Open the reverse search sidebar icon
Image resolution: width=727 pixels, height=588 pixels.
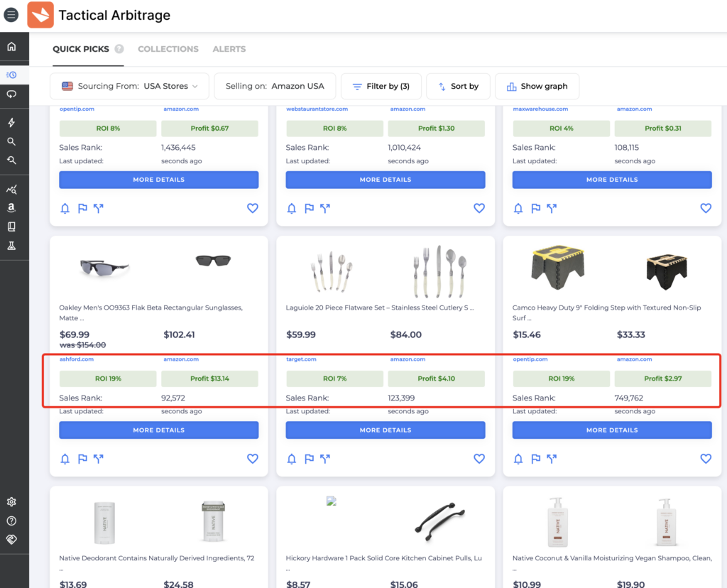[11, 160]
